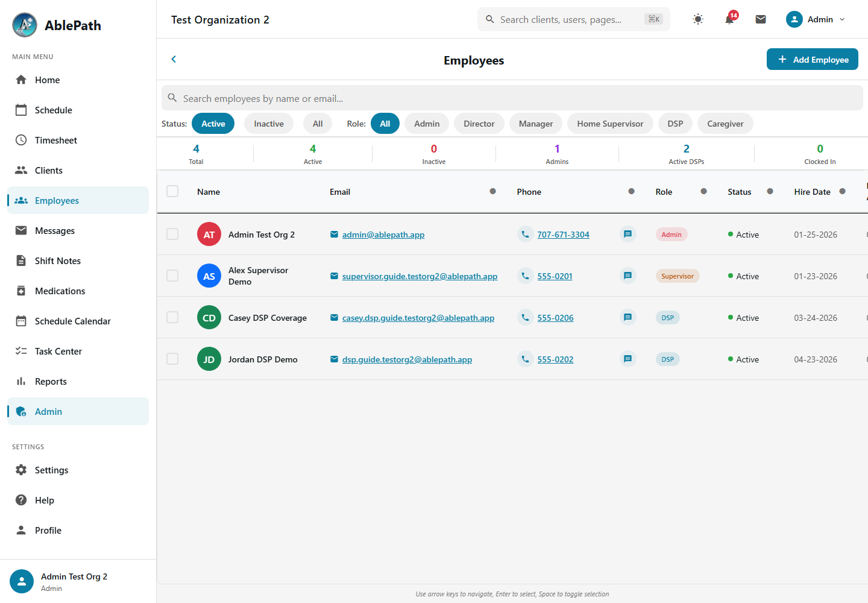Image resolution: width=868 pixels, height=603 pixels.
Task: Go back using the left chevron
Action: (174, 59)
